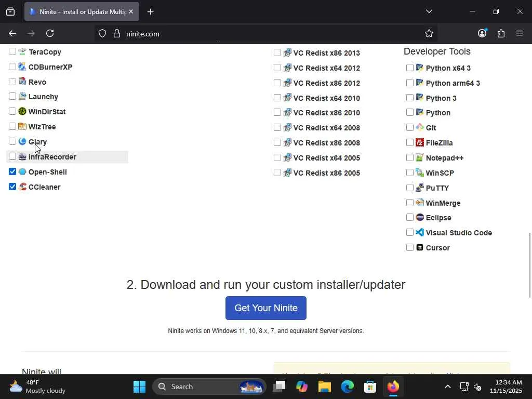Check the Notepad++ checkbox

[410, 157]
